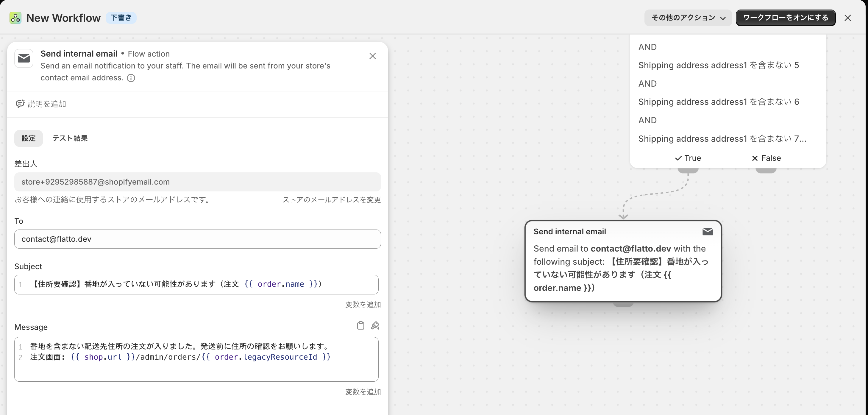Click the Shopify Flow app icon

tap(15, 18)
